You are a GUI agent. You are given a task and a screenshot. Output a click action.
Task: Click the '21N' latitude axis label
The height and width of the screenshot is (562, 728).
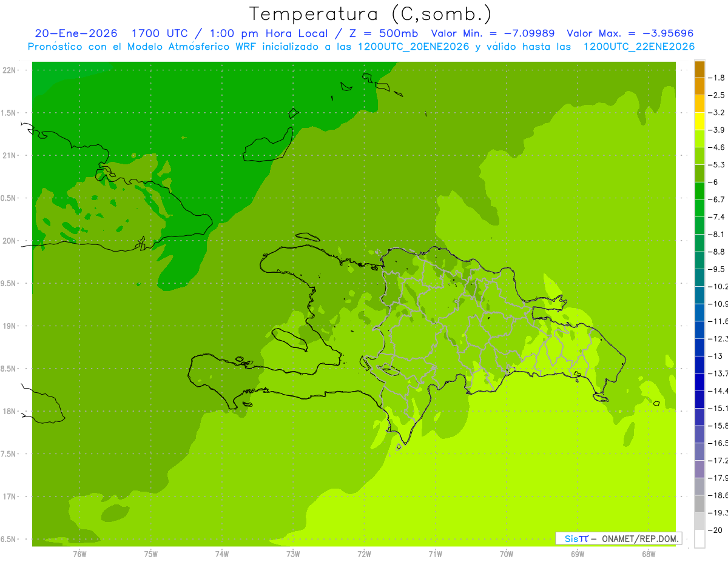click(10, 156)
